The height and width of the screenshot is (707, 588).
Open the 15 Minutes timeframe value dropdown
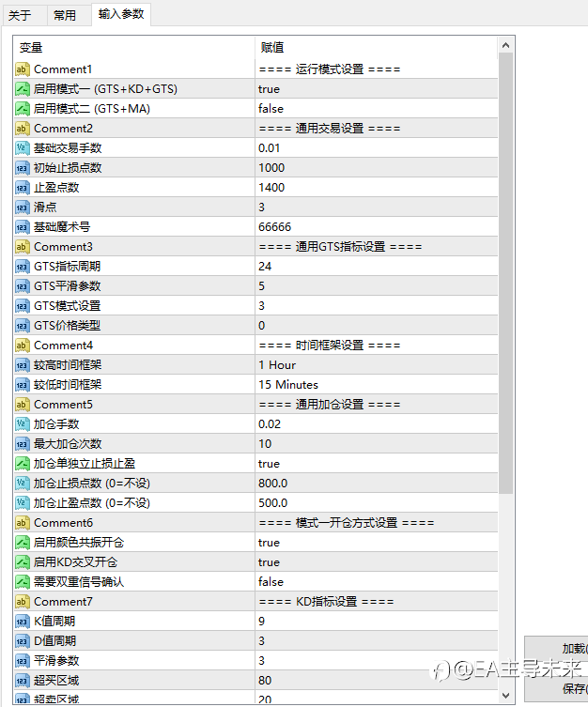tap(377, 385)
